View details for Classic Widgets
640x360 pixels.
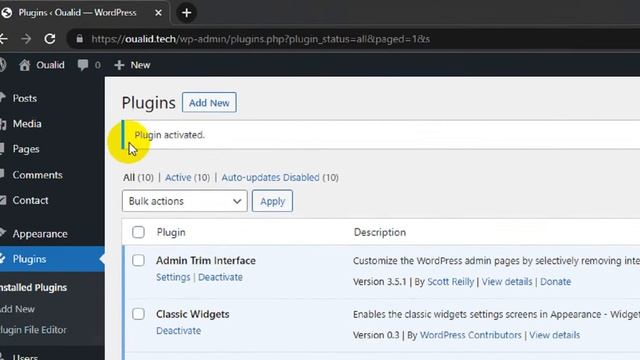coord(554,335)
